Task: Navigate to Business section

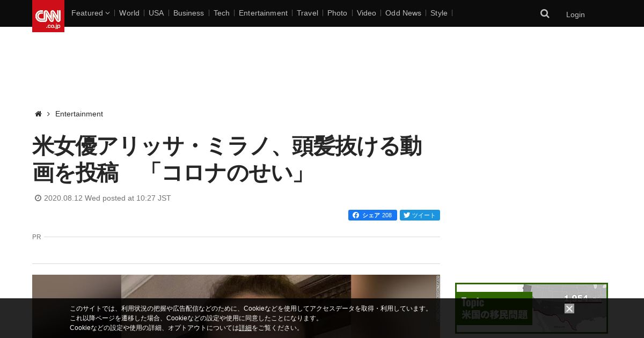Action: (x=188, y=13)
